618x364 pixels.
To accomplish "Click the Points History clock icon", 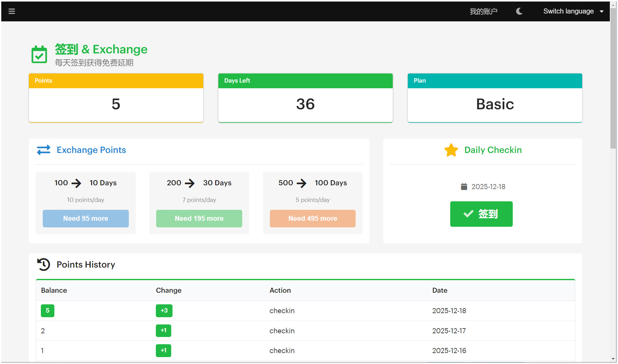I will [x=44, y=264].
